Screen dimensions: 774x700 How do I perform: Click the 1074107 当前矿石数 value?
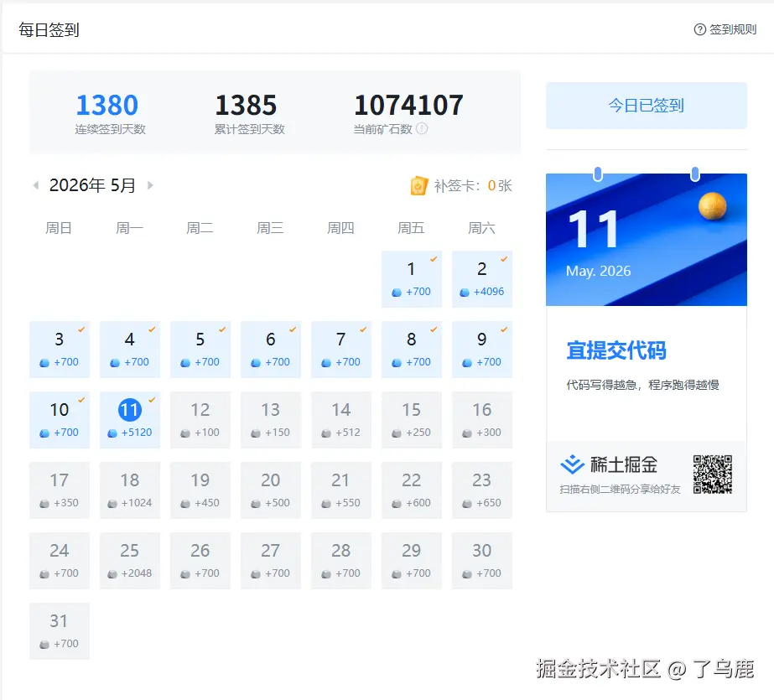coord(408,105)
